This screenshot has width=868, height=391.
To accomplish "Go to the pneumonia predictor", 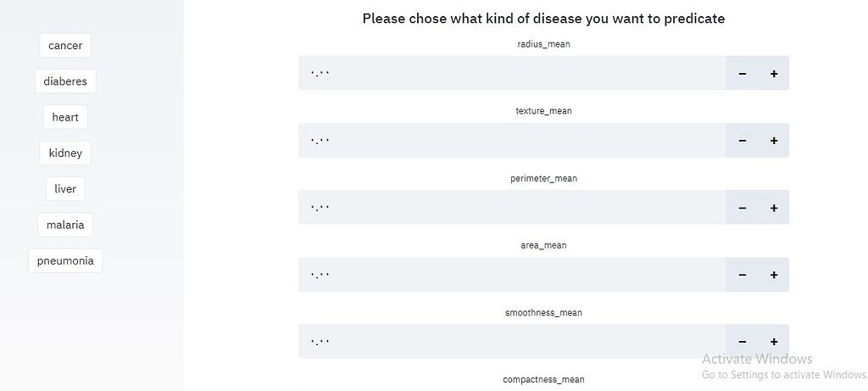I will point(65,260).
